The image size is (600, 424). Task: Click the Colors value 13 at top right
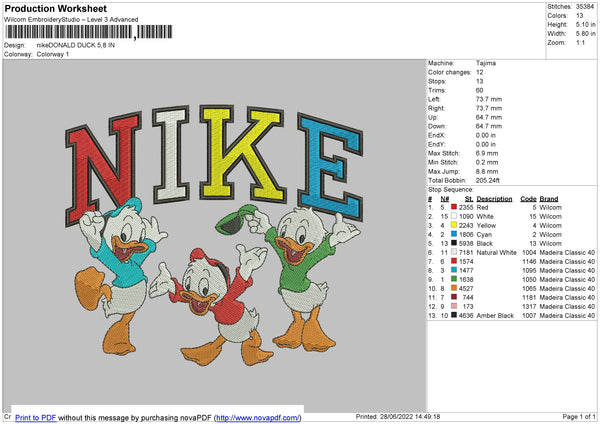(579, 16)
